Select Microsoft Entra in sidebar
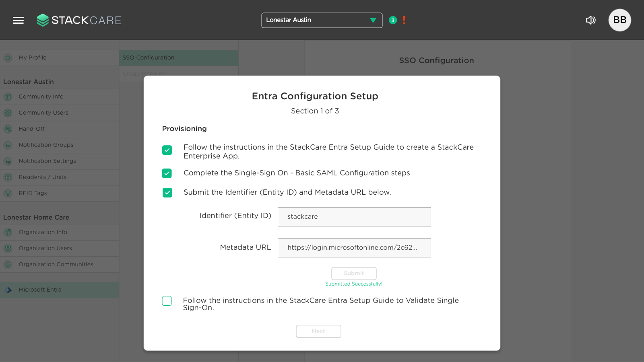 click(x=60, y=290)
